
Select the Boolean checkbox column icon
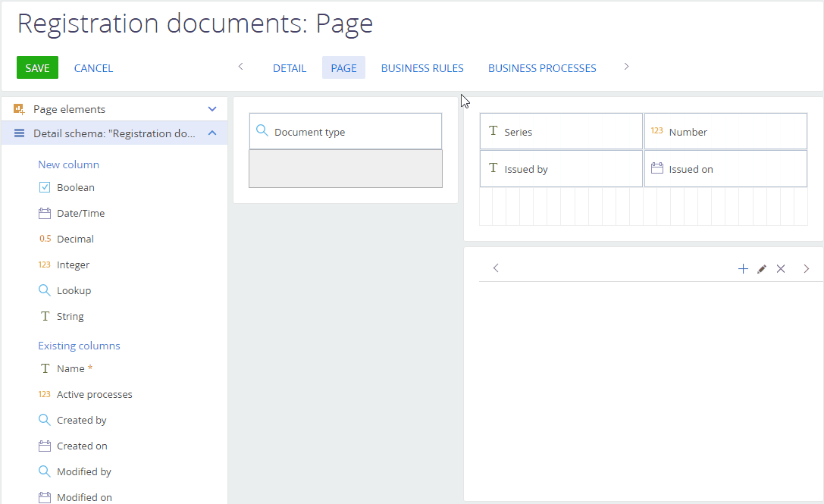tap(45, 187)
